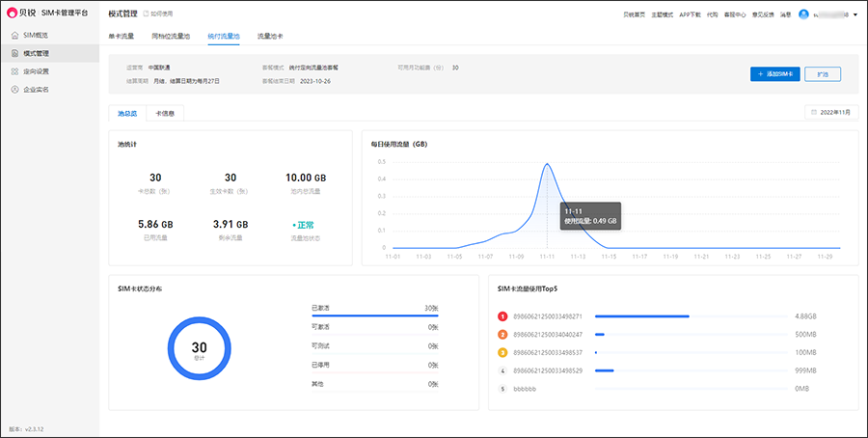
Task: Click the SIM number 89860621250033498529
Action: tap(548, 370)
